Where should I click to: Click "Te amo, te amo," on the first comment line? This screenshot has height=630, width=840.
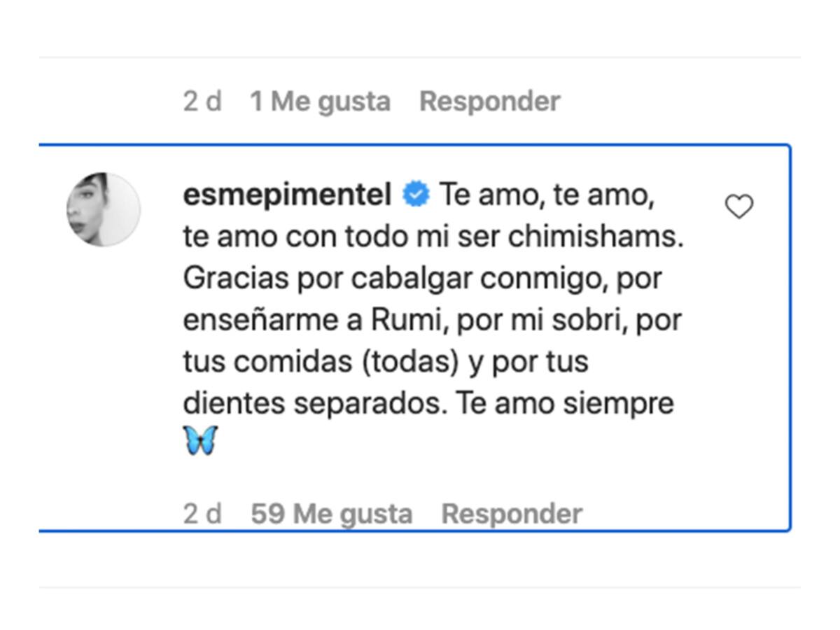(547, 195)
